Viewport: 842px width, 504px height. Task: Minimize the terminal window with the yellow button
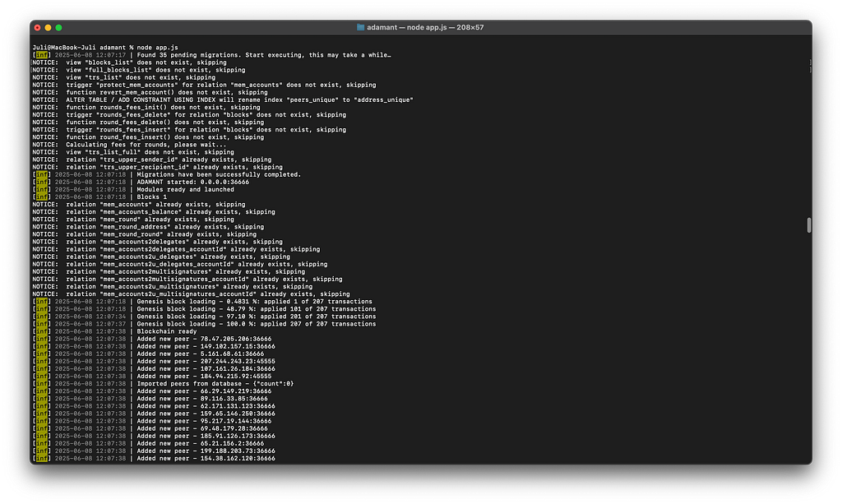[x=48, y=27]
